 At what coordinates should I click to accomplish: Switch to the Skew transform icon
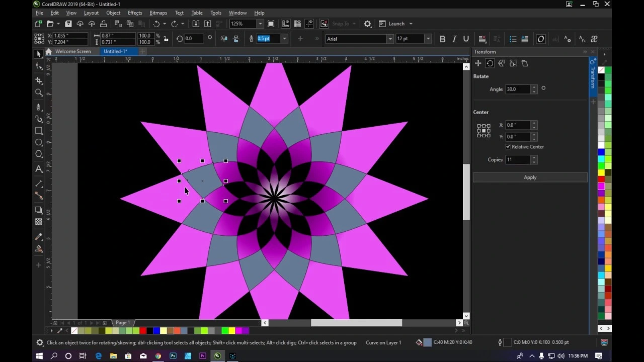click(525, 63)
